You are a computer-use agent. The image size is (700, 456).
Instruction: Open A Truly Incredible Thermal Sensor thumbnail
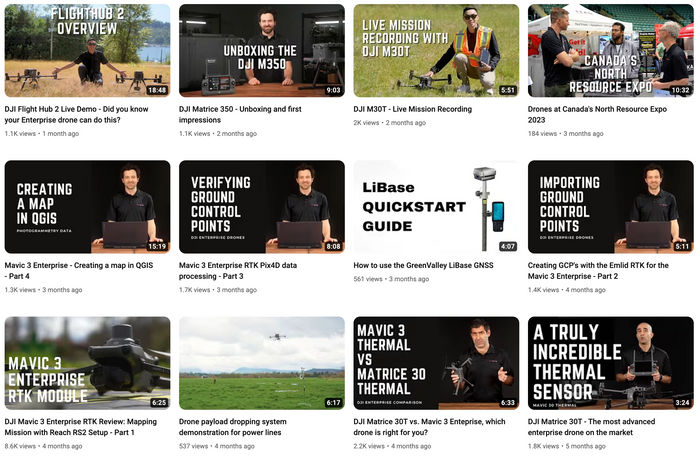(x=611, y=363)
